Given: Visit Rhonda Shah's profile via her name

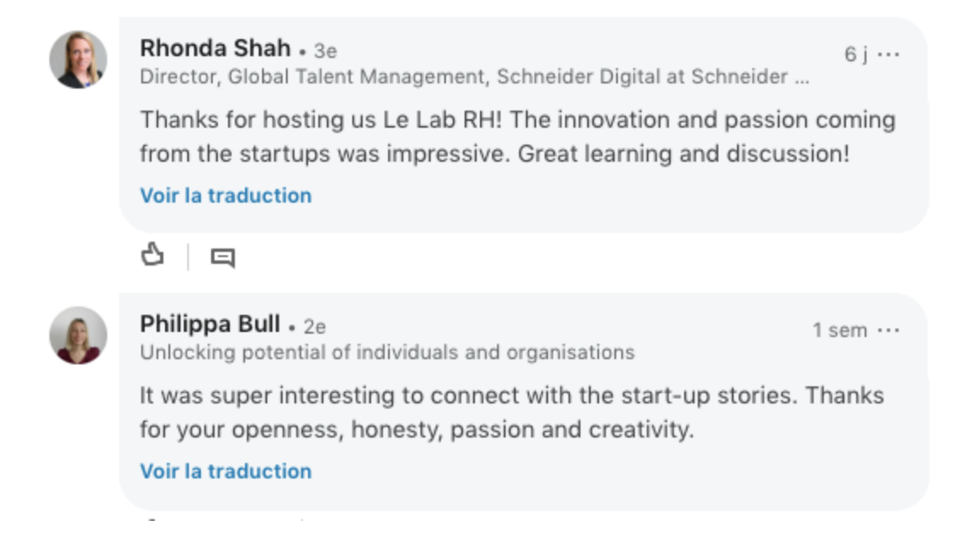Looking at the screenshot, I should 215,49.
